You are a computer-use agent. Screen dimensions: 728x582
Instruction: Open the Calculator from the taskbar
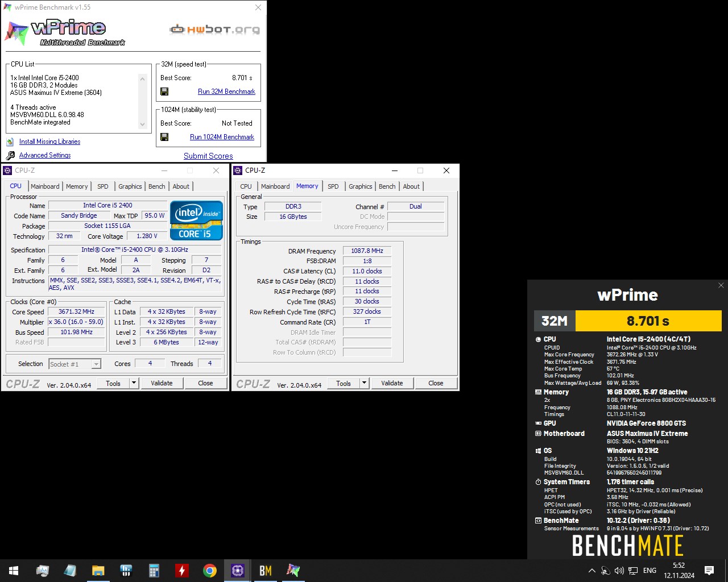154,571
